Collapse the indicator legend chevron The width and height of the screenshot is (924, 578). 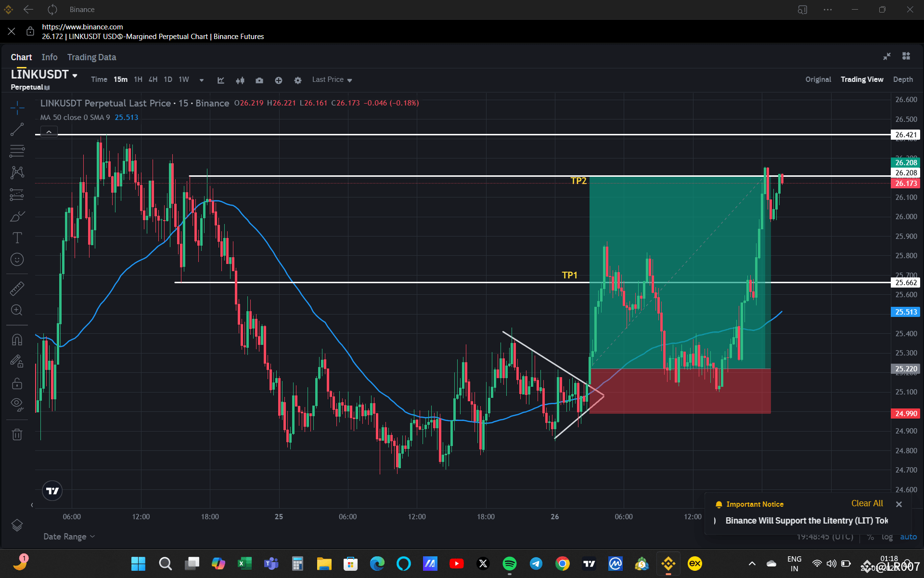(49, 131)
